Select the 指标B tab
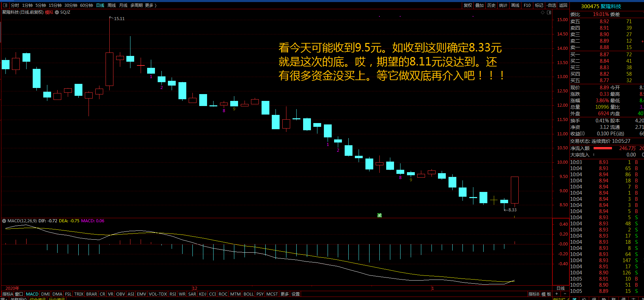Image resolution: width=644 pixels, height=300 pixels. [x=534, y=294]
